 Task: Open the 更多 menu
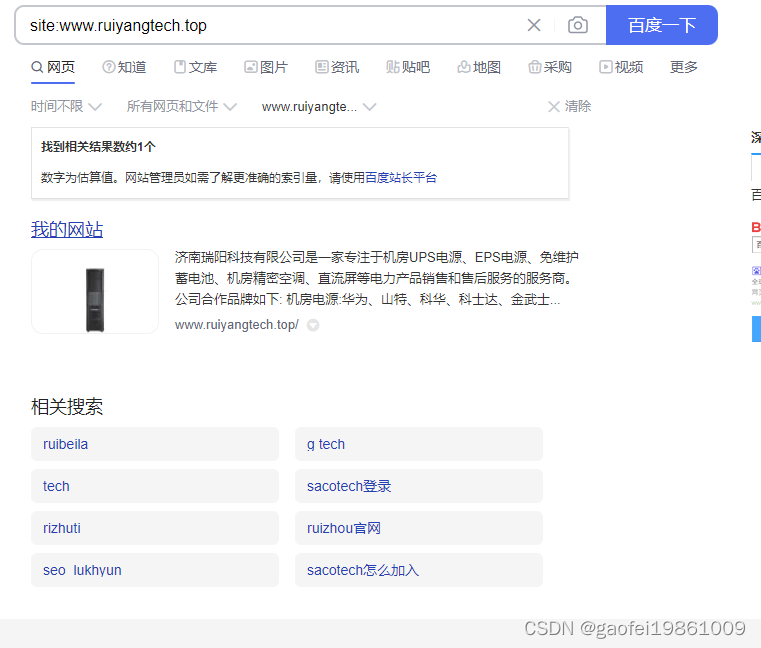point(684,67)
